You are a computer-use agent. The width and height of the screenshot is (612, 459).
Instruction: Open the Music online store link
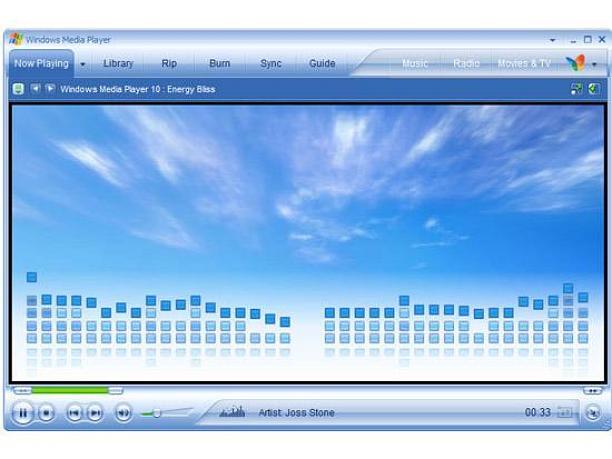click(415, 63)
